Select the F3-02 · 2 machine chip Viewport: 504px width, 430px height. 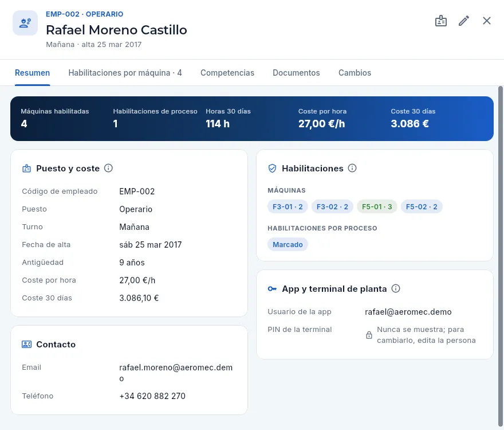pos(332,206)
